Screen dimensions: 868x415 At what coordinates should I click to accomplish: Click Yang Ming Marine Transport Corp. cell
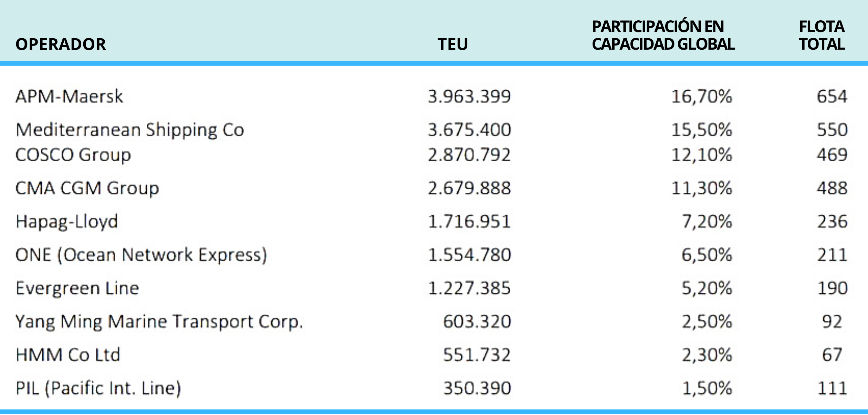(159, 322)
